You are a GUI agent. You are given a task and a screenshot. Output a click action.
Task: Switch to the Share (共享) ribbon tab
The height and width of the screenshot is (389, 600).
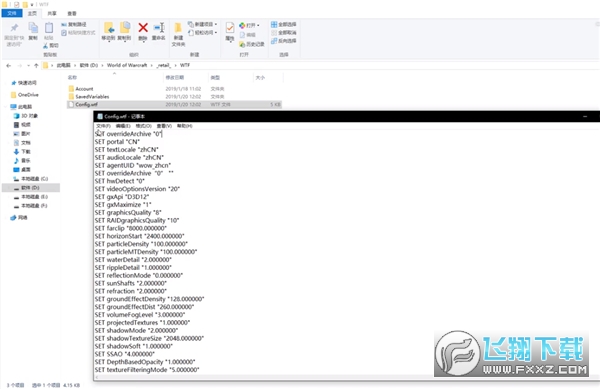pos(52,13)
